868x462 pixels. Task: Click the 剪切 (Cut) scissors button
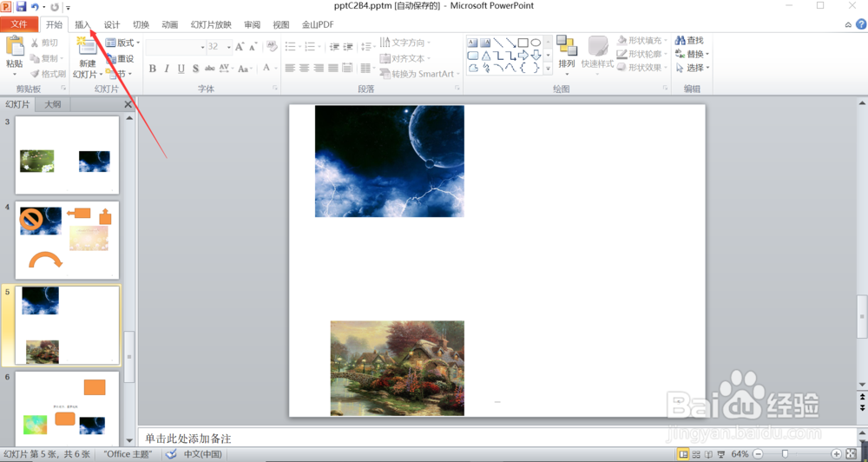(44, 43)
